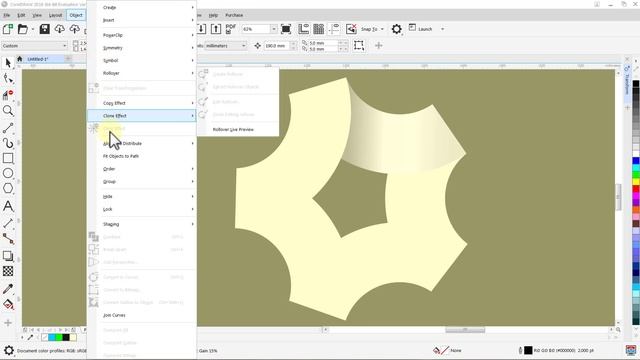
Task: Select the Freehand line tool
Action: [x=8, y=128]
